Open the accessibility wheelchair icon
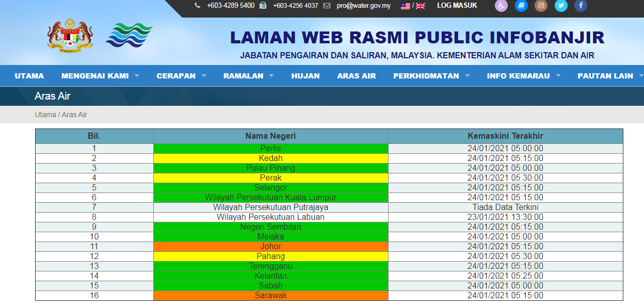644x306 pixels. (x=501, y=6)
